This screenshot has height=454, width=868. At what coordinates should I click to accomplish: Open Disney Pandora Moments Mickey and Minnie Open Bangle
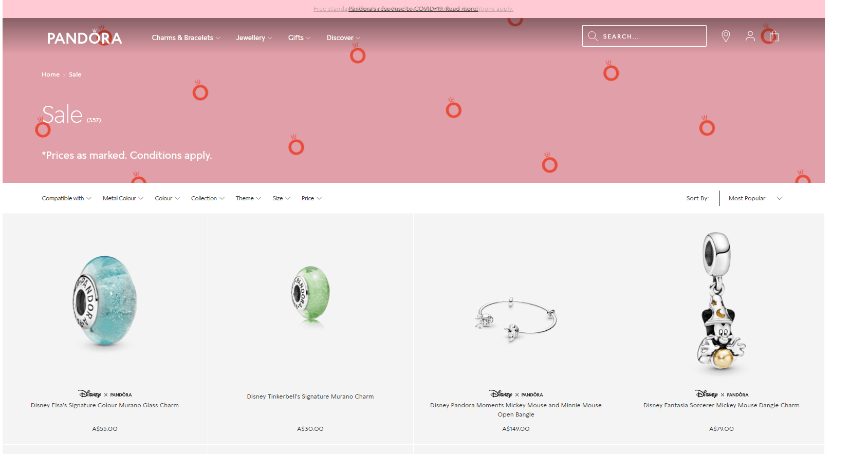coord(516,410)
